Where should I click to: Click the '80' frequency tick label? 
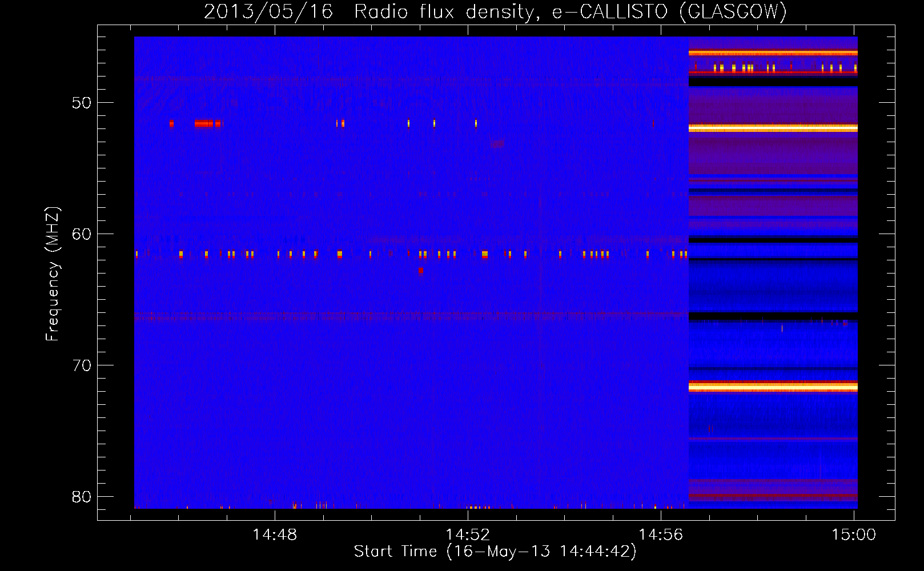click(x=82, y=497)
